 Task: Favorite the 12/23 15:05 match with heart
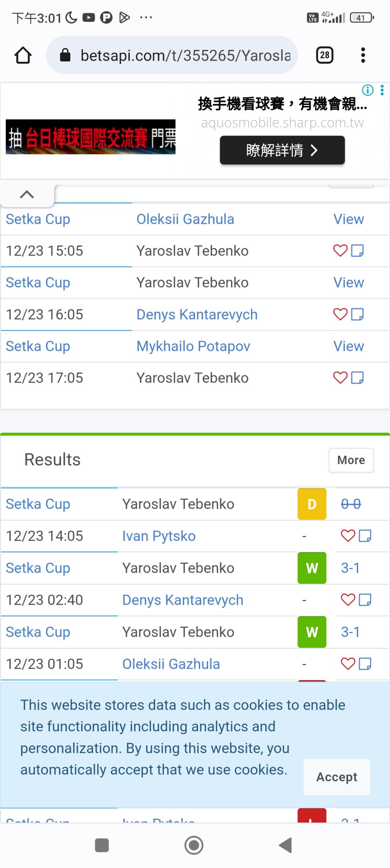pyautogui.click(x=340, y=251)
